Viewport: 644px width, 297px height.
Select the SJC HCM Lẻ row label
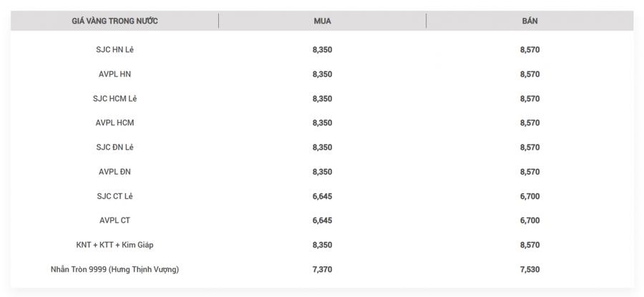pyautogui.click(x=114, y=99)
